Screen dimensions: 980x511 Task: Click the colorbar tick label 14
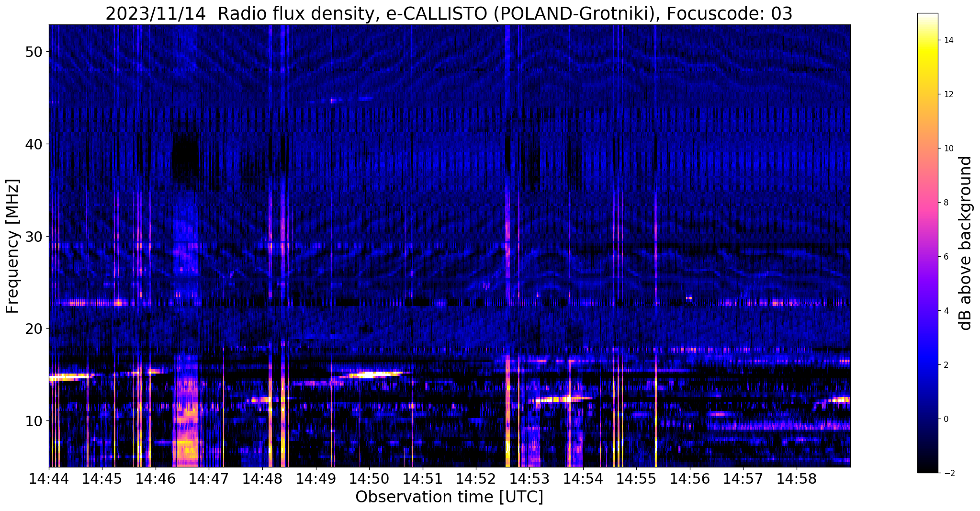tap(947, 40)
